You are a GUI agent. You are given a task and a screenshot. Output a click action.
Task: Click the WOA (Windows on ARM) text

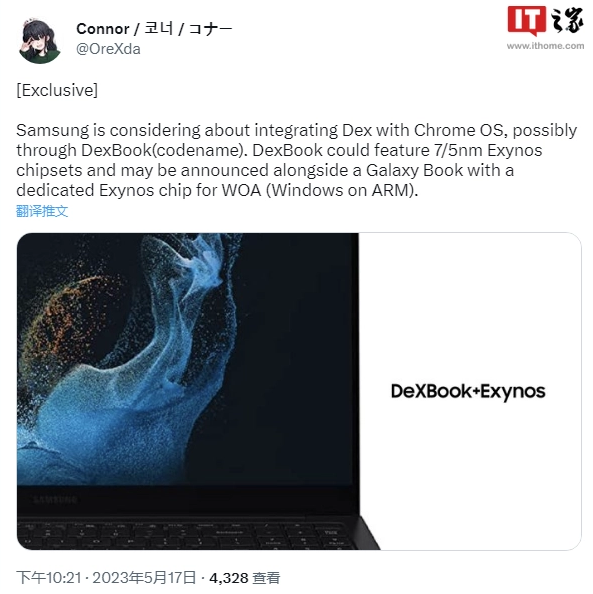[x=320, y=190]
